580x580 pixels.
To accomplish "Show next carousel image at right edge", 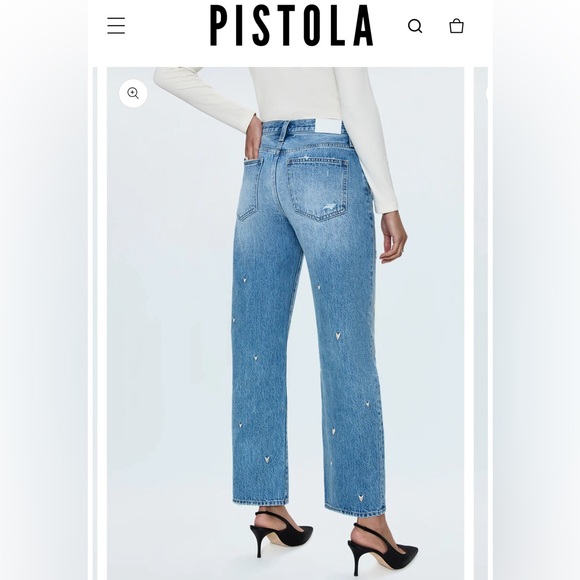I will coord(481,323).
